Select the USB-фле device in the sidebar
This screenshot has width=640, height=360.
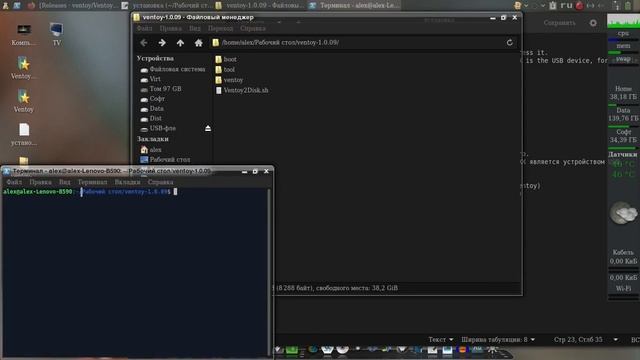158,128
